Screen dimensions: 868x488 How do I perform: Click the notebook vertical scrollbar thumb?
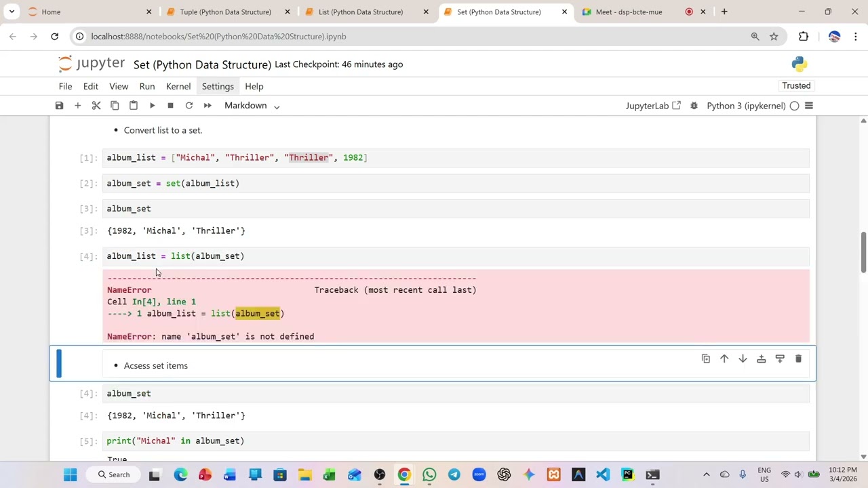[x=863, y=252]
